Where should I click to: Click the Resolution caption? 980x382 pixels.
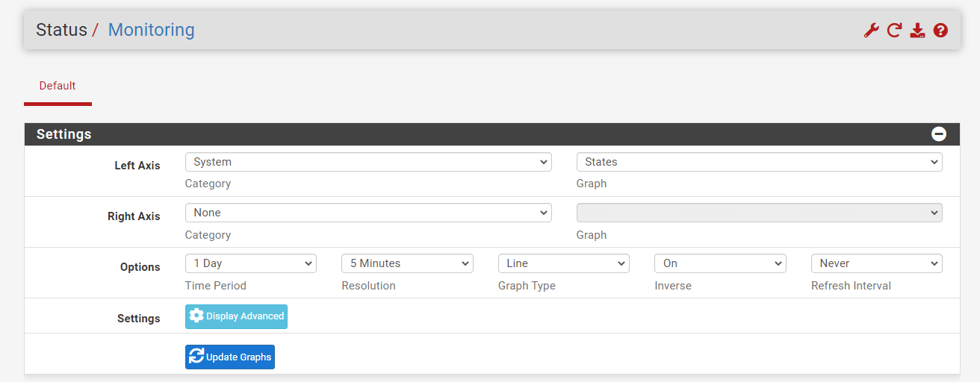(x=368, y=286)
